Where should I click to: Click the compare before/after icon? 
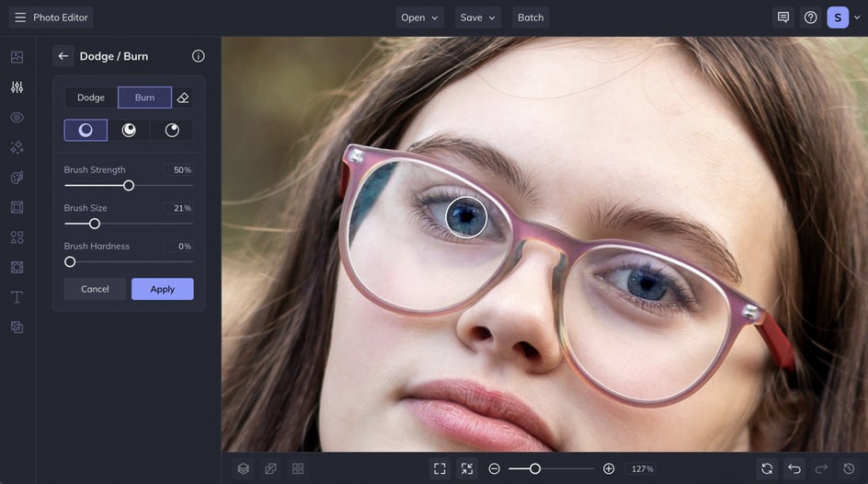(x=270, y=469)
